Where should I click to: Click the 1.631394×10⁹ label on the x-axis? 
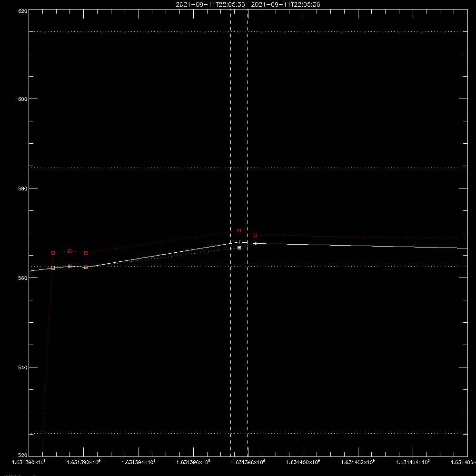click(139, 462)
